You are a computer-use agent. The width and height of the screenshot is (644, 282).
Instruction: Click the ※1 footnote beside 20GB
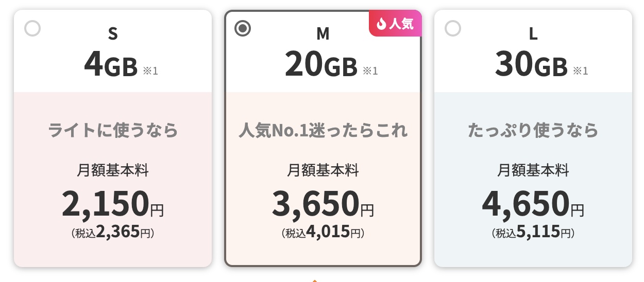370,70
